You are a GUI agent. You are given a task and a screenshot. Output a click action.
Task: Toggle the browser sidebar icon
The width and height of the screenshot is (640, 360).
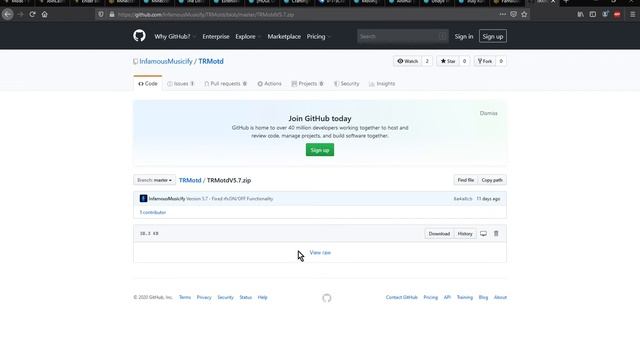pyautogui.click(x=593, y=14)
